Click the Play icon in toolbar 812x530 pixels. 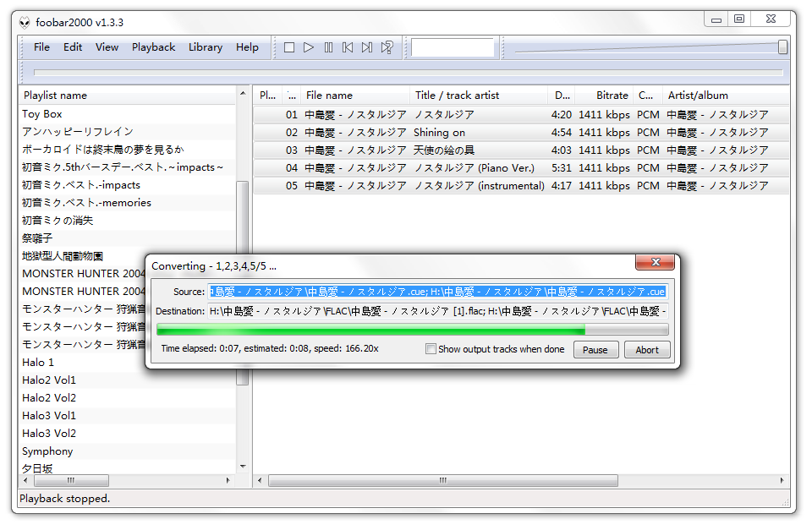pyautogui.click(x=309, y=47)
